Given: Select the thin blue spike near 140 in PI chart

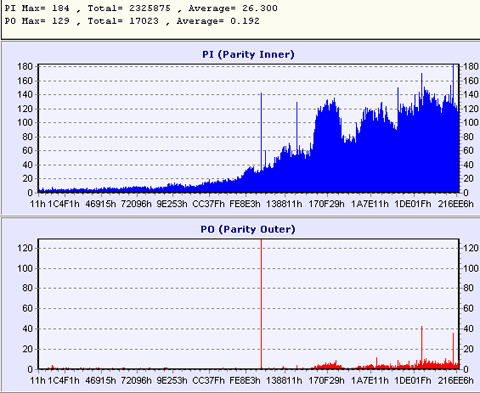Looking at the screenshot, I should (261, 132).
